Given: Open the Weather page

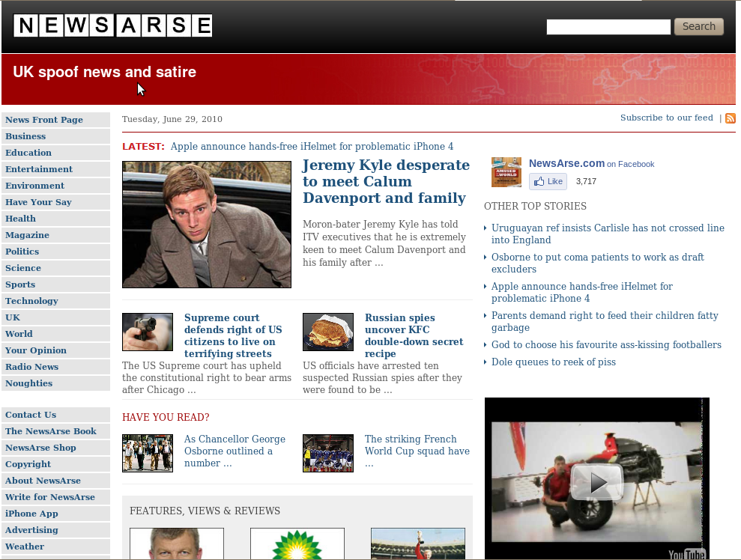Looking at the screenshot, I should (55, 547).
